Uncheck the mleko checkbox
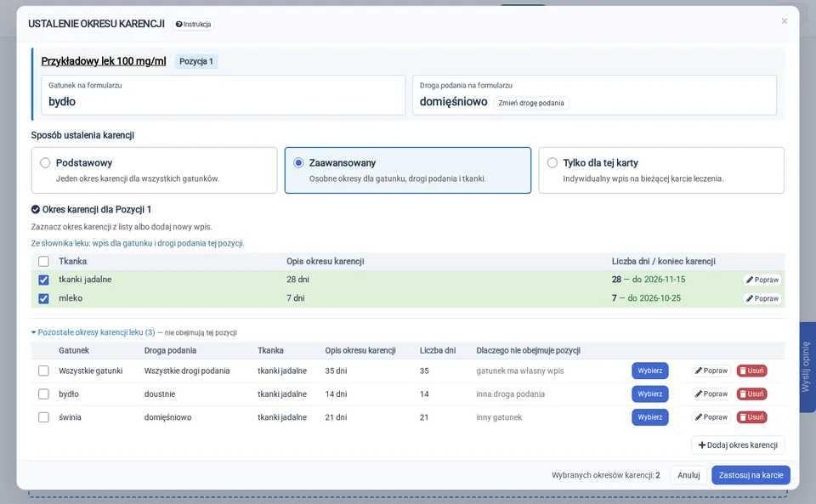 pyautogui.click(x=43, y=298)
